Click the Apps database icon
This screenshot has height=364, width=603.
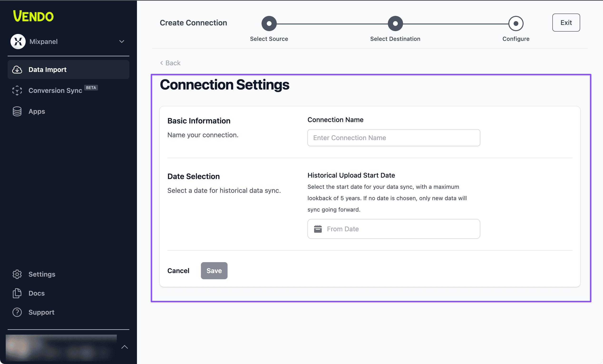click(x=17, y=111)
